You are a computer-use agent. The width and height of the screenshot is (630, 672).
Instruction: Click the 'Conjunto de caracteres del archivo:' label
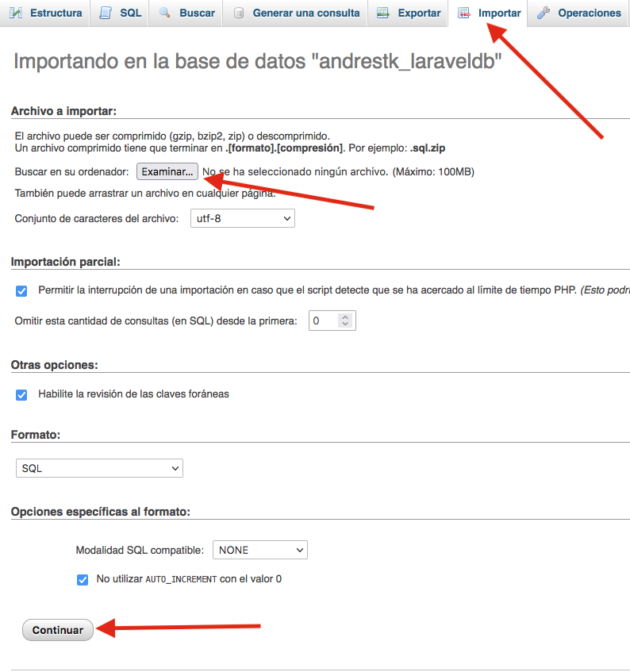97,218
